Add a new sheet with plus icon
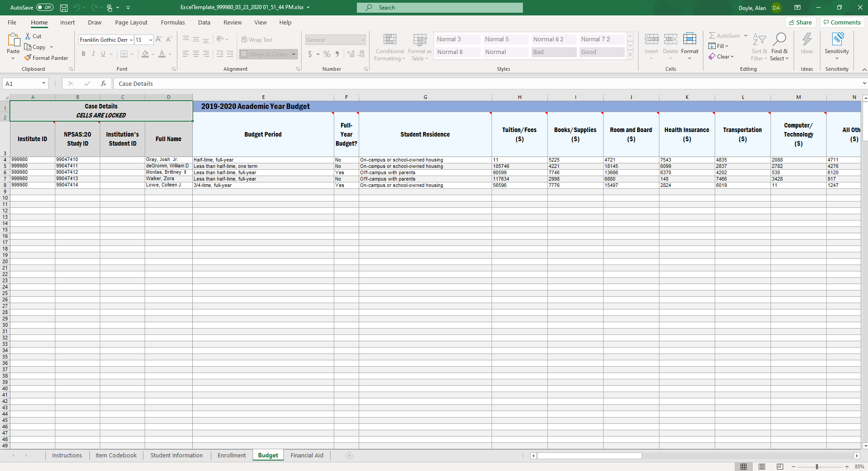 pos(349,456)
